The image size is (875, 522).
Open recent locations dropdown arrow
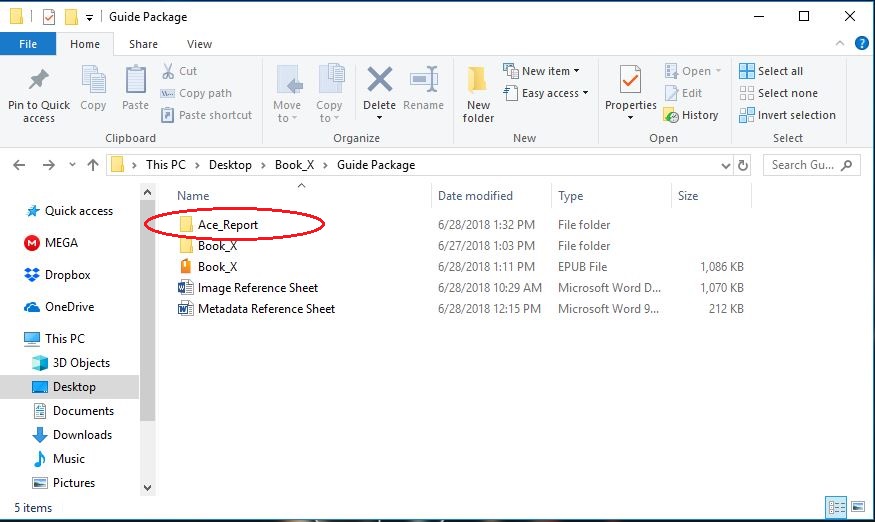point(72,165)
